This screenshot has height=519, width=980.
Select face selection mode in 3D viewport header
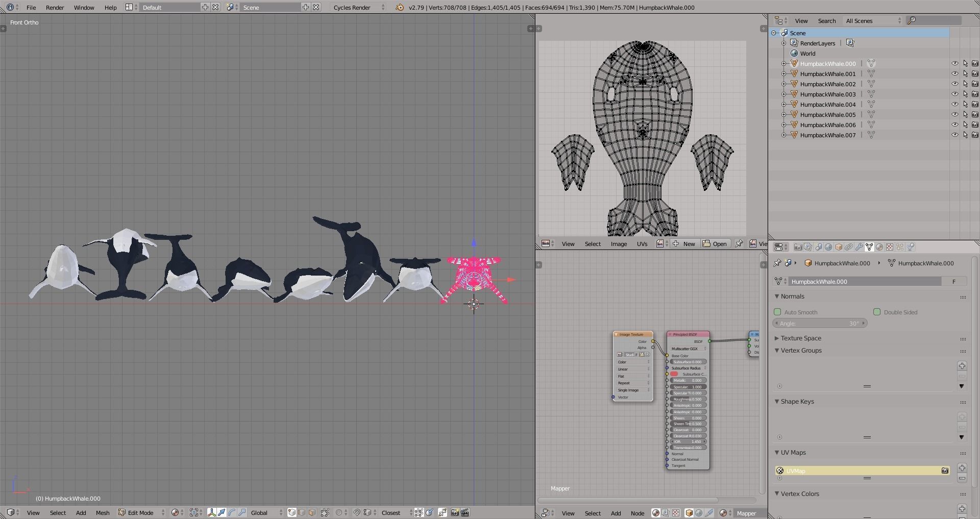(312, 512)
